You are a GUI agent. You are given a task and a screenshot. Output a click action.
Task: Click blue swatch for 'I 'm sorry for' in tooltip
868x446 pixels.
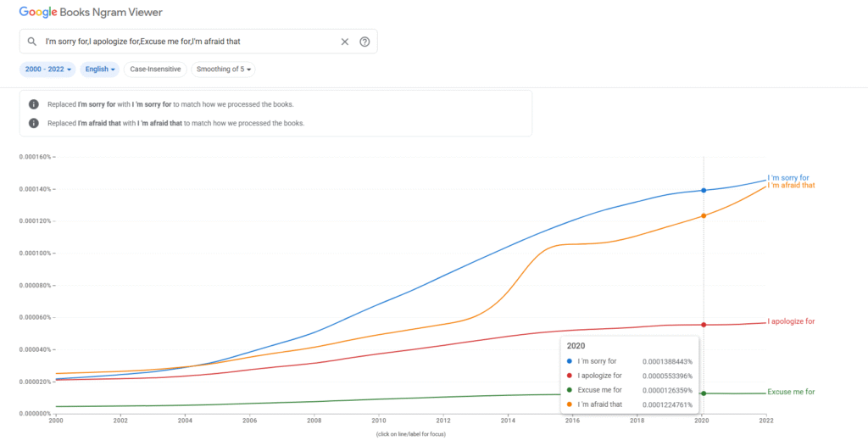pos(570,361)
